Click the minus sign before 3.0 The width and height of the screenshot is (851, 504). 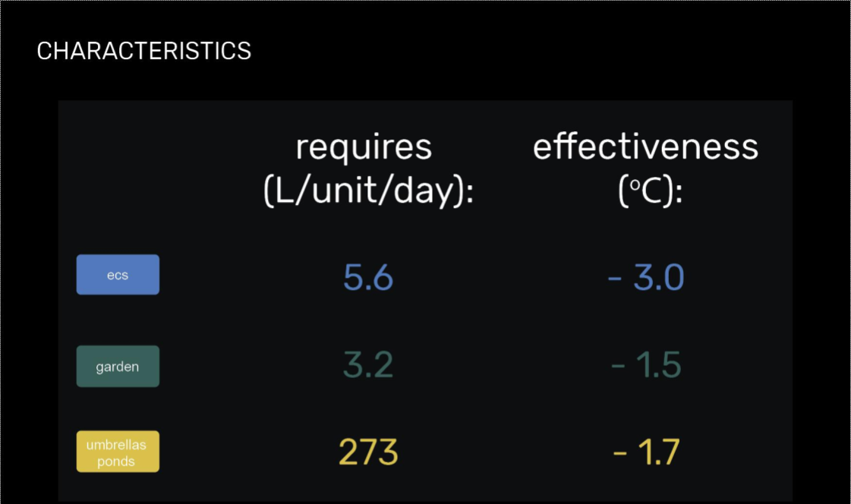[615, 279]
